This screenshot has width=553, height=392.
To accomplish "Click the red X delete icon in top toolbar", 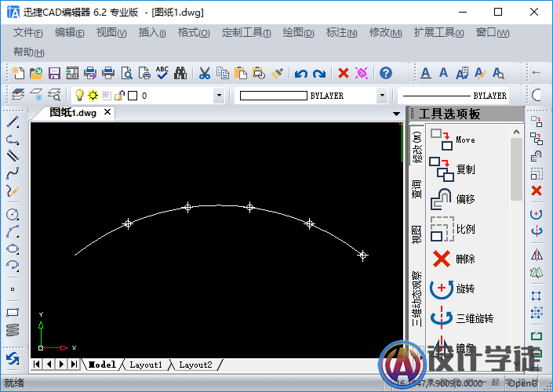I will 343,74.
